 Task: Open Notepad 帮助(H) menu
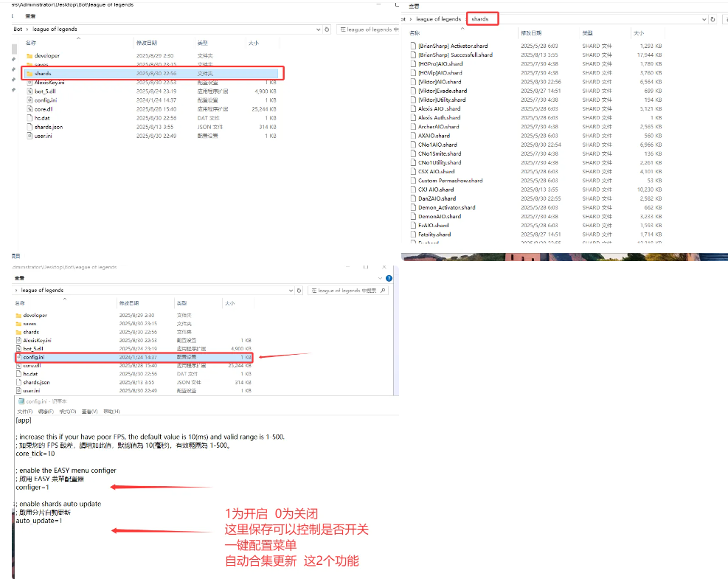[x=111, y=412]
